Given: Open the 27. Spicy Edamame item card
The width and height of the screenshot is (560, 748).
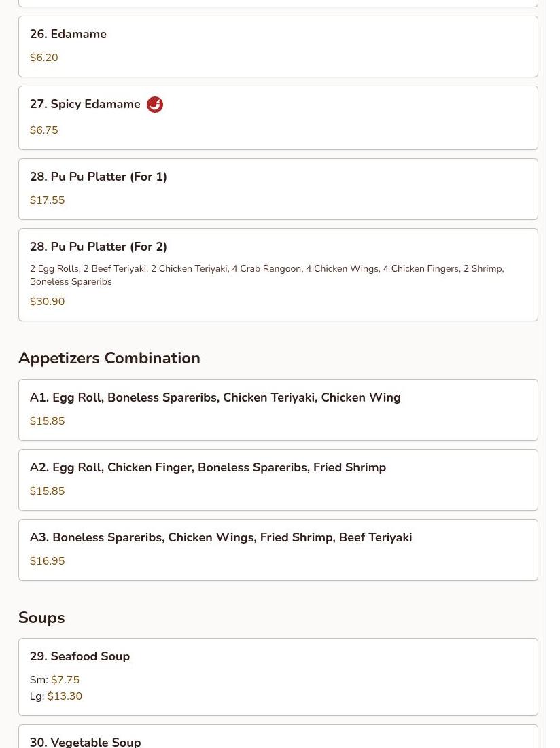Looking at the screenshot, I should tap(278, 118).
